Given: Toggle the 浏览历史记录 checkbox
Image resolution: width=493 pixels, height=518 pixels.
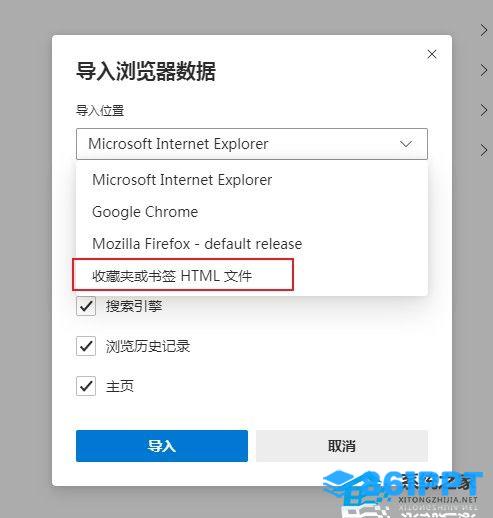Looking at the screenshot, I should click(x=86, y=346).
